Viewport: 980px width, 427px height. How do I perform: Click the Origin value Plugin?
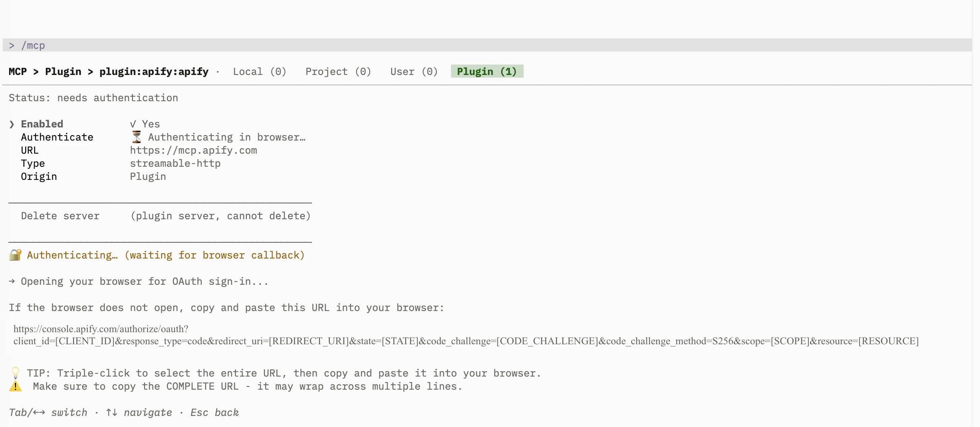pyautogui.click(x=148, y=177)
